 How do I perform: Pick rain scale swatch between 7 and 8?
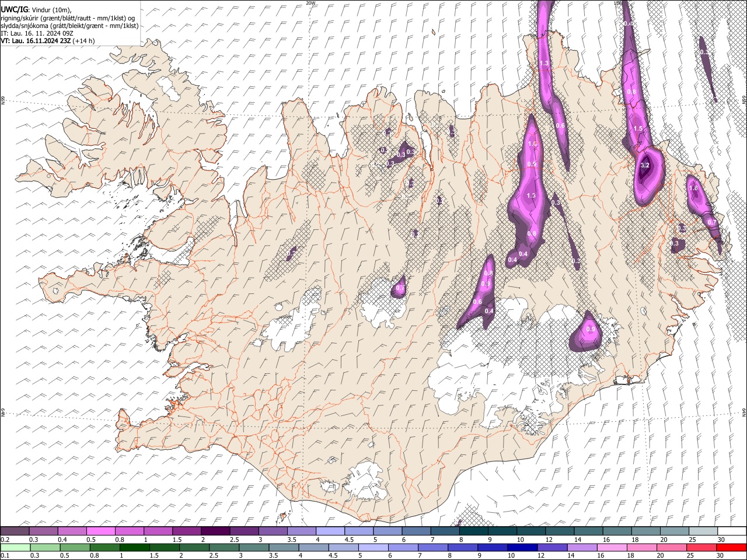coord(433,547)
